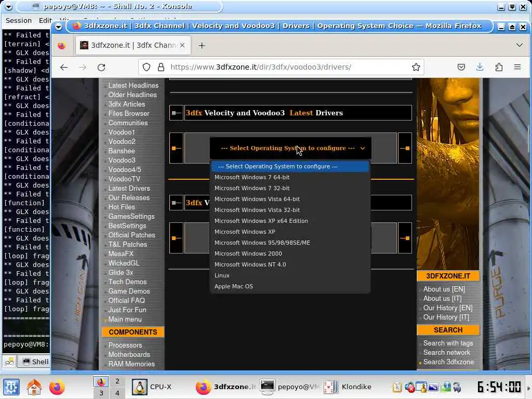The width and height of the screenshot is (532, 399).
Task: Bookmark this page with the star
Action: [x=416, y=67]
